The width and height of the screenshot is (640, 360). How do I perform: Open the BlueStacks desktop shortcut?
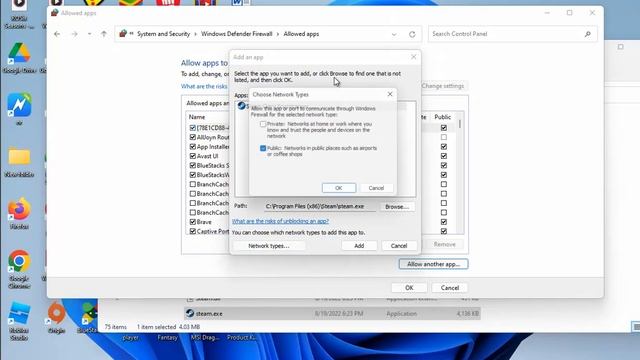tap(88, 318)
